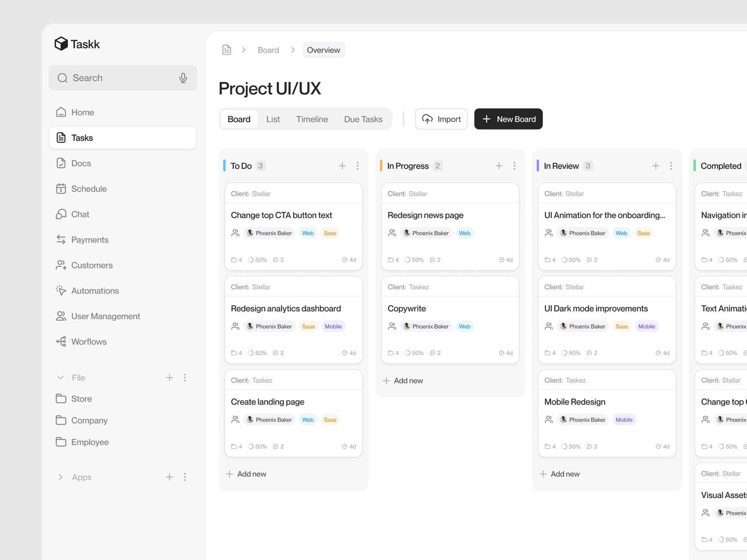Collapse the File section chevron
This screenshot has width=747, height=560.
(x=61, y=377)
